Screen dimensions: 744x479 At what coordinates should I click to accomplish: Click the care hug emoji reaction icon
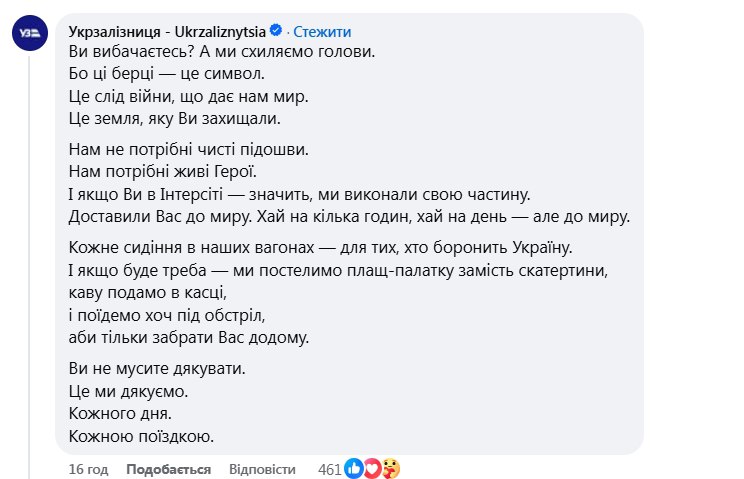[390, 468]
